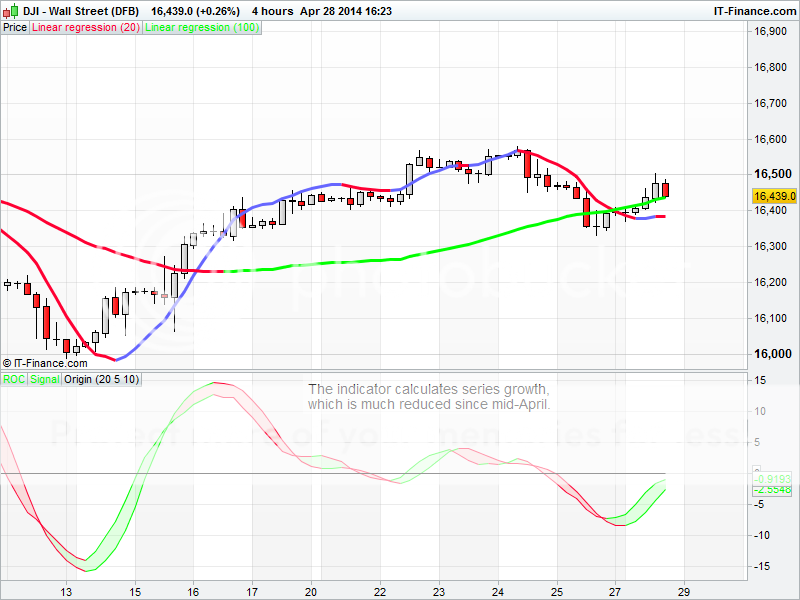Click date 22 on the time axis
Viewport: 800px width, 600px height.
point(380,591)
